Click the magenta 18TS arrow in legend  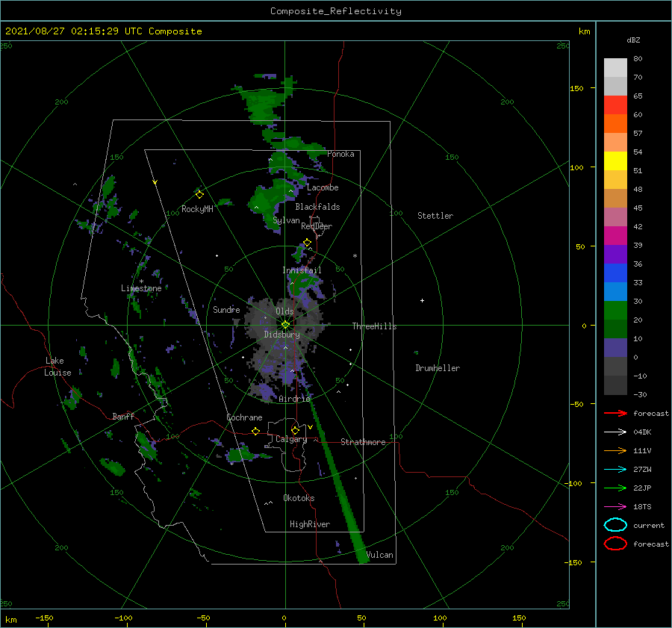click(615, 507)
